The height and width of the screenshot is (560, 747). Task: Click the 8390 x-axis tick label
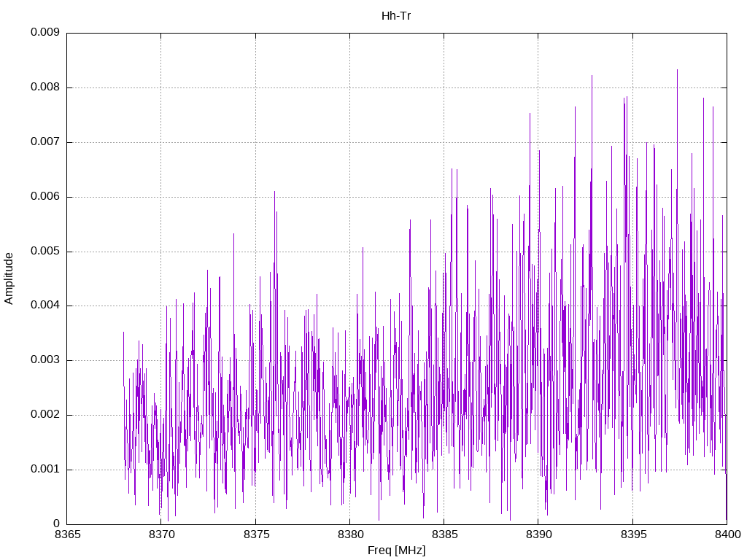coord(539,534)
